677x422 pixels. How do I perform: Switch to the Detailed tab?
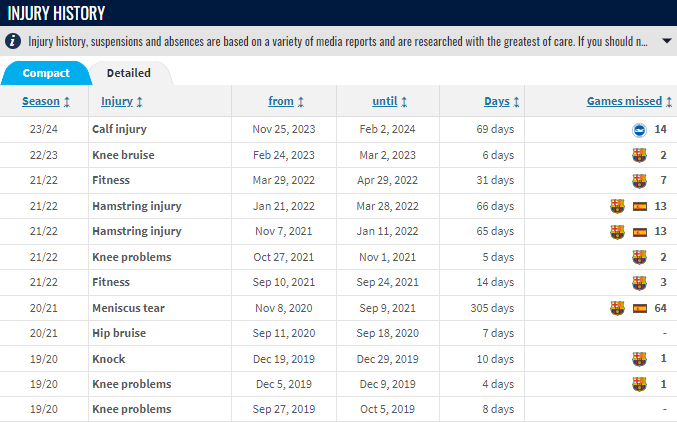click(129, 73)
